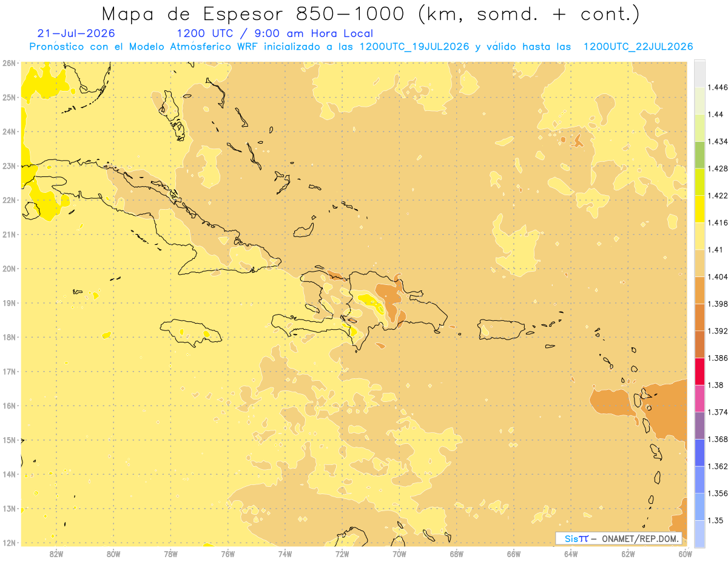The image size is (728, 562).
Task: Click the legend value "1.356"
Action: point(718,493)
